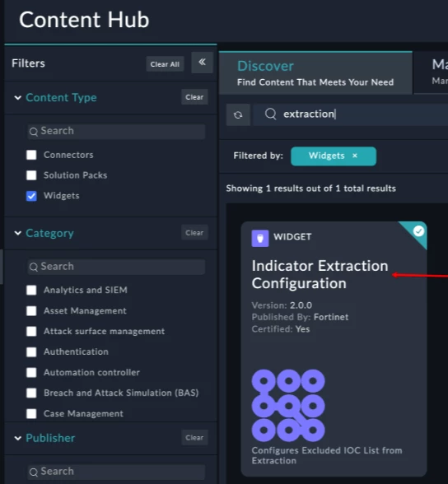Click Configures Excluded IOC List description
This screenshot has height=484, width=448.
click(x=327, y=455)
